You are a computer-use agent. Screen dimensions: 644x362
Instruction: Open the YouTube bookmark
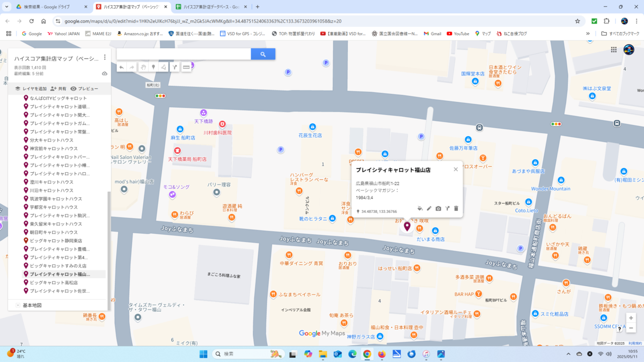[x=458, y=34]
